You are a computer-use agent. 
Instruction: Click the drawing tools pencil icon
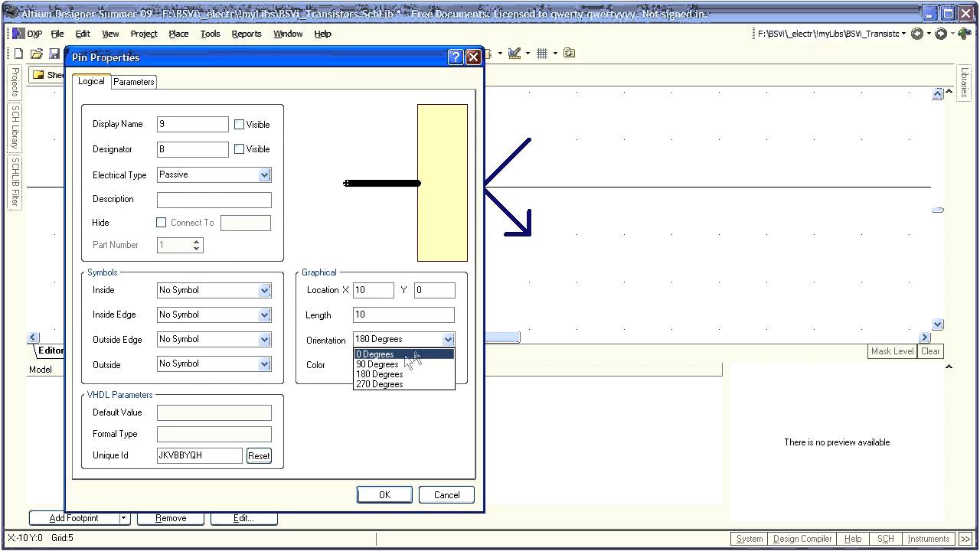[x=514, y=54]
